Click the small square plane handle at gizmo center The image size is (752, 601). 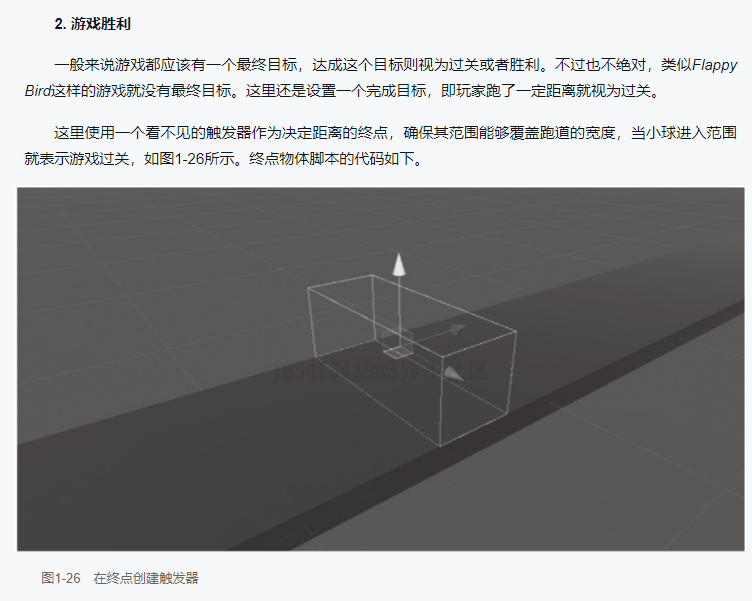click(x=396, y=353)
